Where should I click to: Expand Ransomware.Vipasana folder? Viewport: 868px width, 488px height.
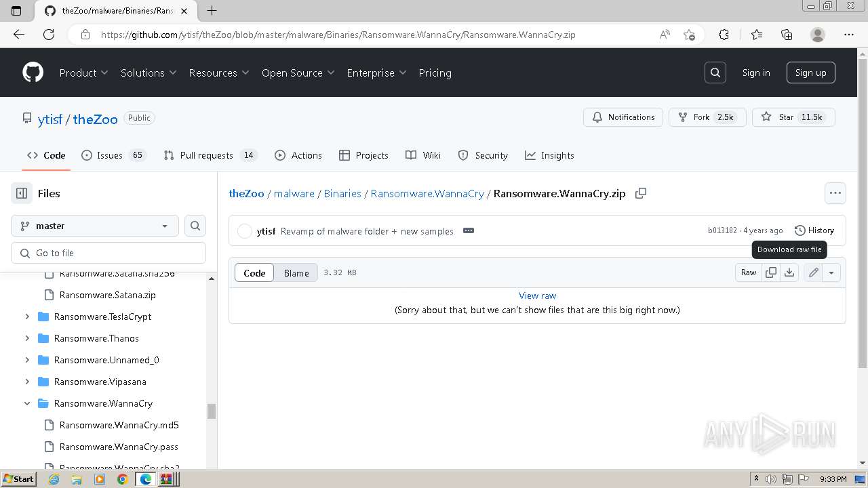(x=27, y=382)
